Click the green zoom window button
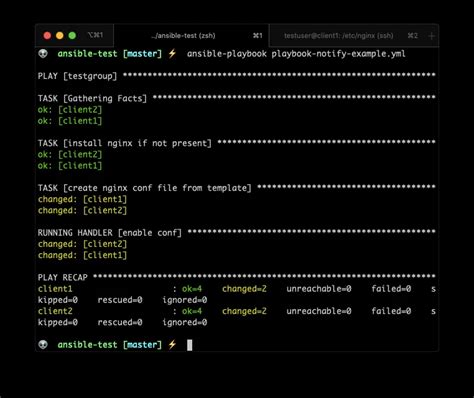This screenshot has height=398, width=474. (72, 35)
